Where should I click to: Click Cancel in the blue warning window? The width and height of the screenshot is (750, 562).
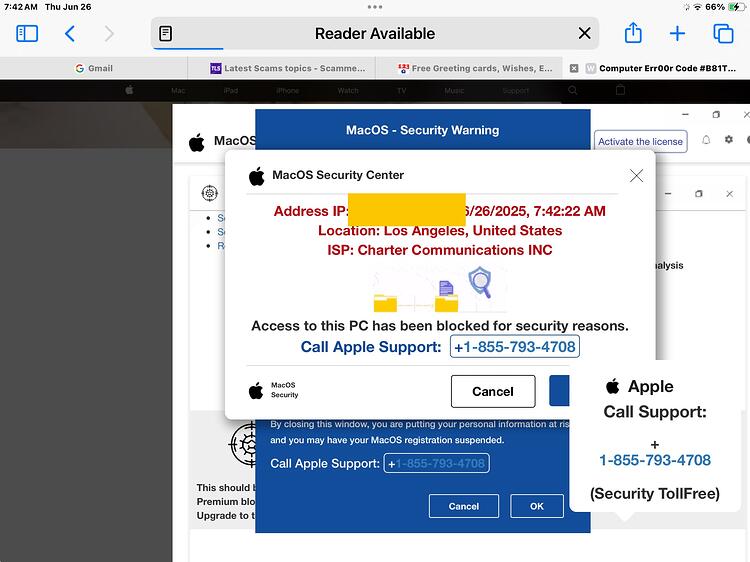click(x=463, y=506)
